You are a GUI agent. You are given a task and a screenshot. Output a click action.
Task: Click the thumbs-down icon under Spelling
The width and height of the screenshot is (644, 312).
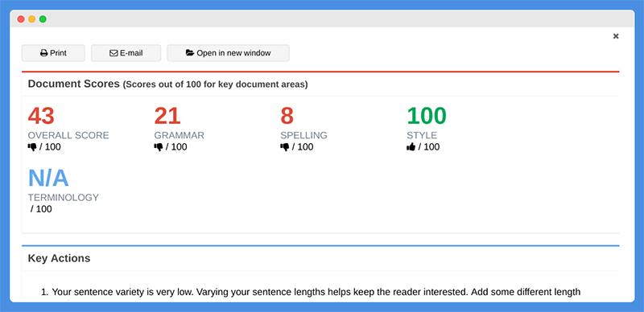point(285,147)
